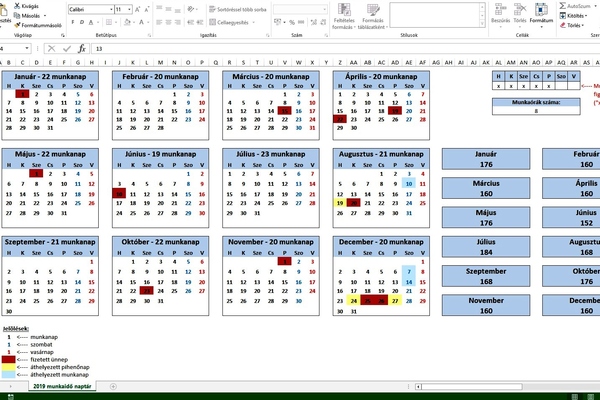The image size is (600, 400).
Task: Align text left
Action: [x=159, y=22]
